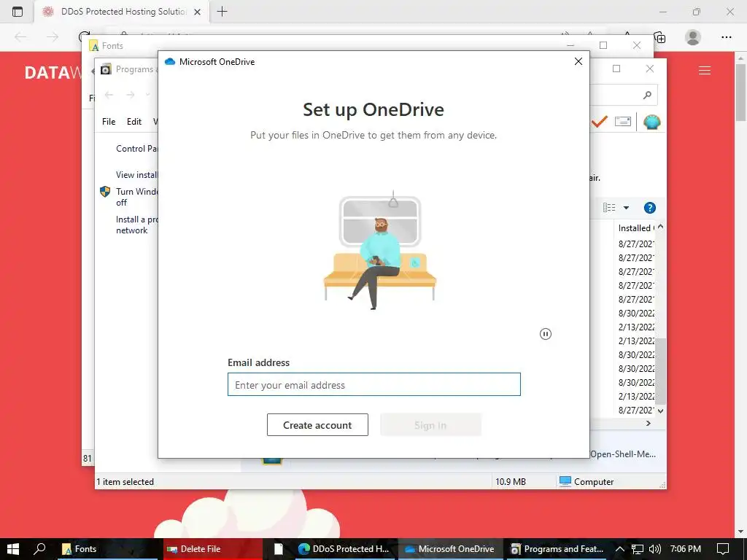Viewport: 747px width, 560px height.
Task: Go forward in Edge browser
Action: click(x=53, y=37)
